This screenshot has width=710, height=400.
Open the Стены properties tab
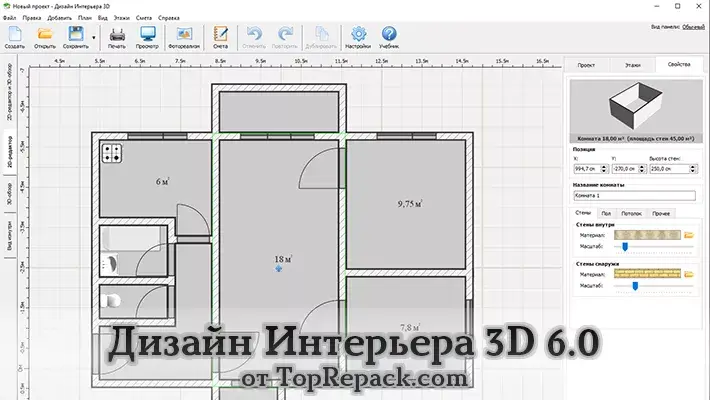583,212
